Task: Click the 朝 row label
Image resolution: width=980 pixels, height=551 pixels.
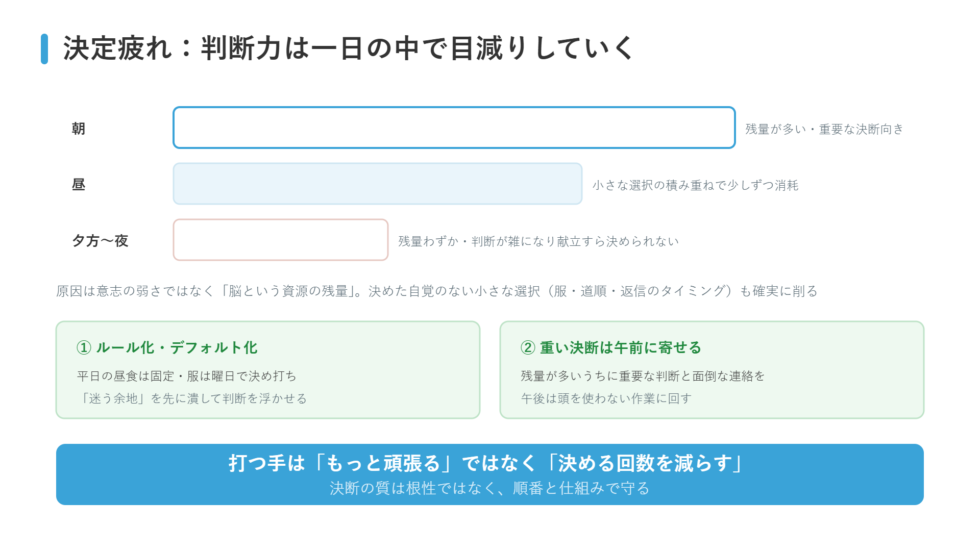Action: [79, 129]
